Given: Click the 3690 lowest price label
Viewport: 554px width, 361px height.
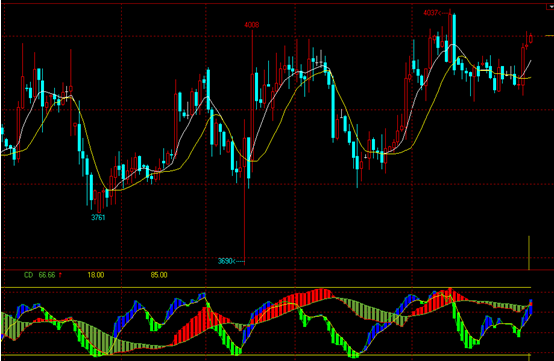Looking at the screenshot, I should pos(225,261).
